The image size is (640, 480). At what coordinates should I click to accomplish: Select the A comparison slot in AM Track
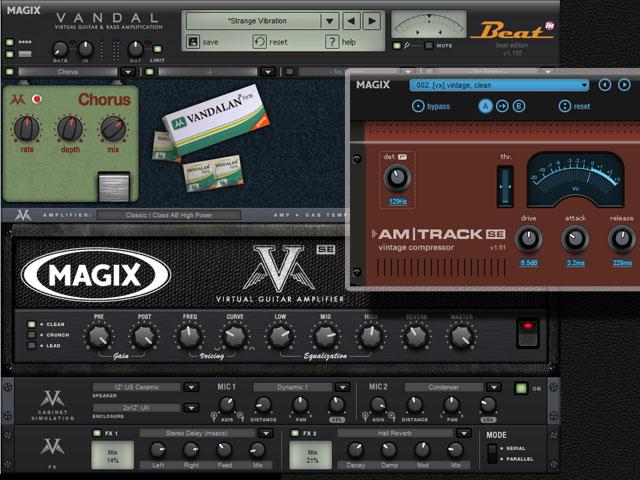point(485,107)
